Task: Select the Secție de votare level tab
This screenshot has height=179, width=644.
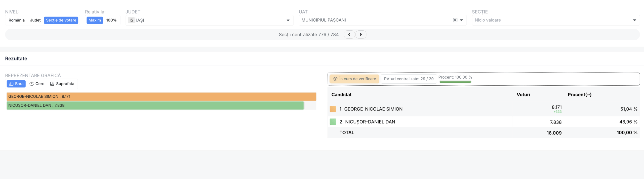Action: [61, 20]
